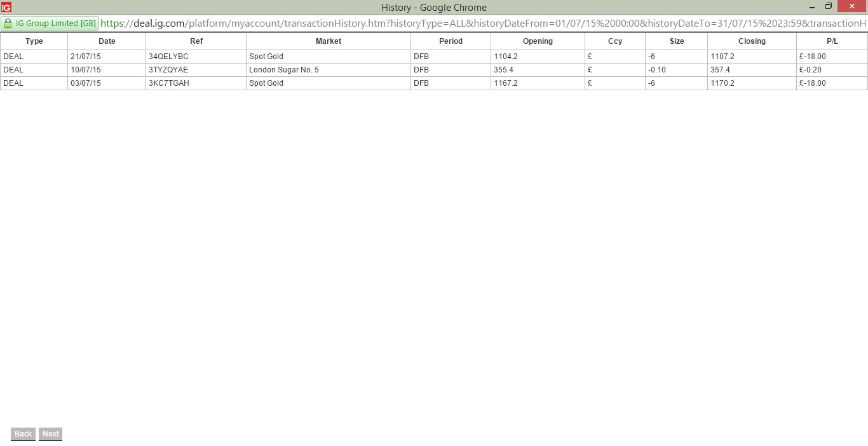
Task: Click the Ref column header
Action: (x=196, y=41)
